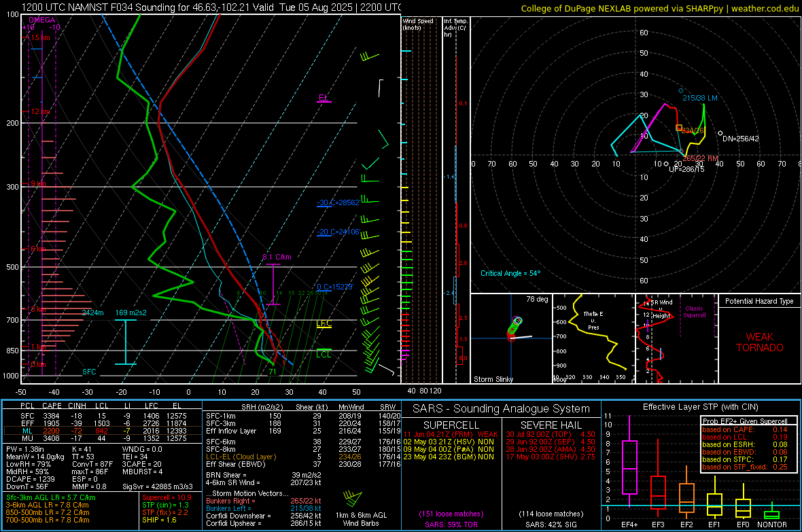Select the EFF parcel row label
Viewport: 802px width, 532px height.
click(27, 423)
